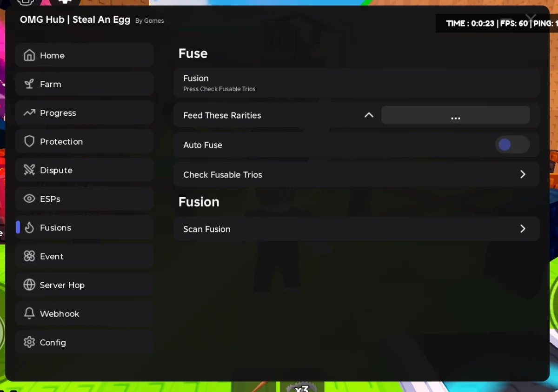
Task: Click the Protection shield icon
Action: pyautogui.click(x=29, y=141)
